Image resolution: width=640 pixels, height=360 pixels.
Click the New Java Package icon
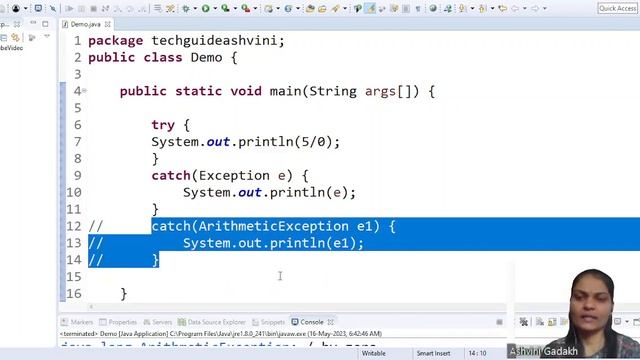point(268,8)
